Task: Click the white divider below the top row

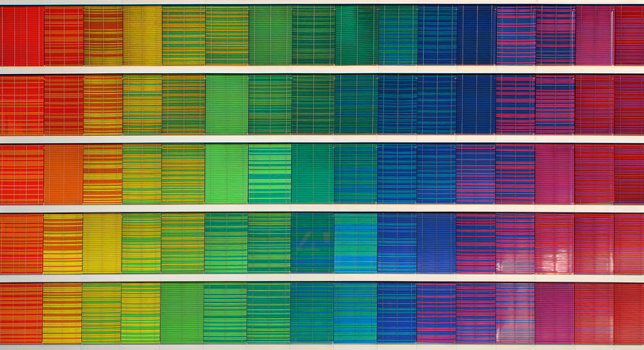Action: coord(322,70)
